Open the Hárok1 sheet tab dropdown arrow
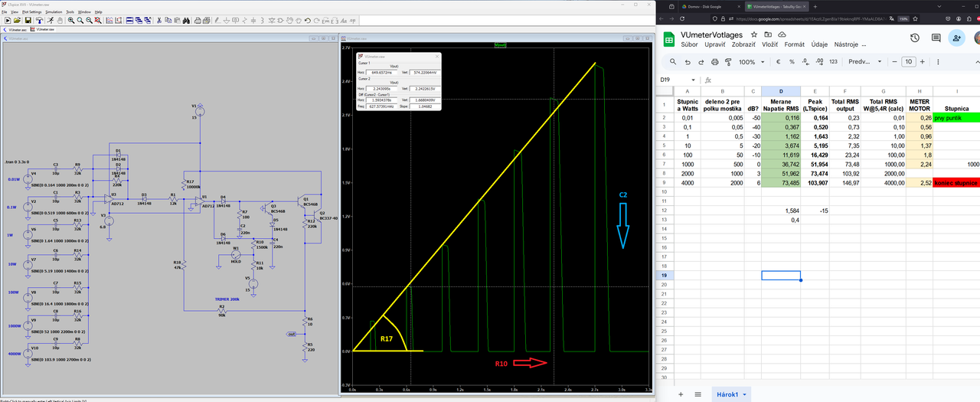 [x=744, y=394]
